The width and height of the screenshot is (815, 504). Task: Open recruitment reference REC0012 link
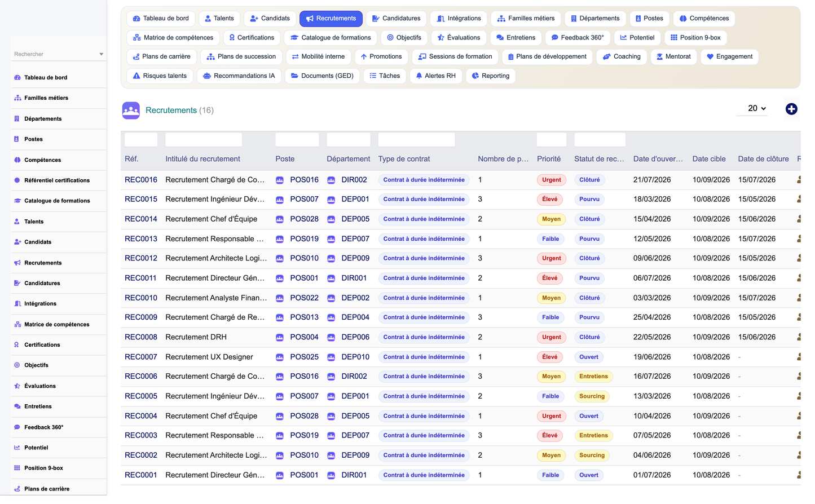pos(141,258)
